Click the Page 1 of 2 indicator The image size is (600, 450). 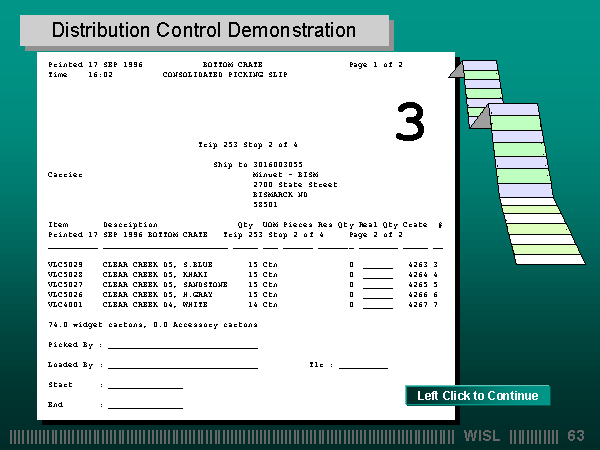coord(376,64)
